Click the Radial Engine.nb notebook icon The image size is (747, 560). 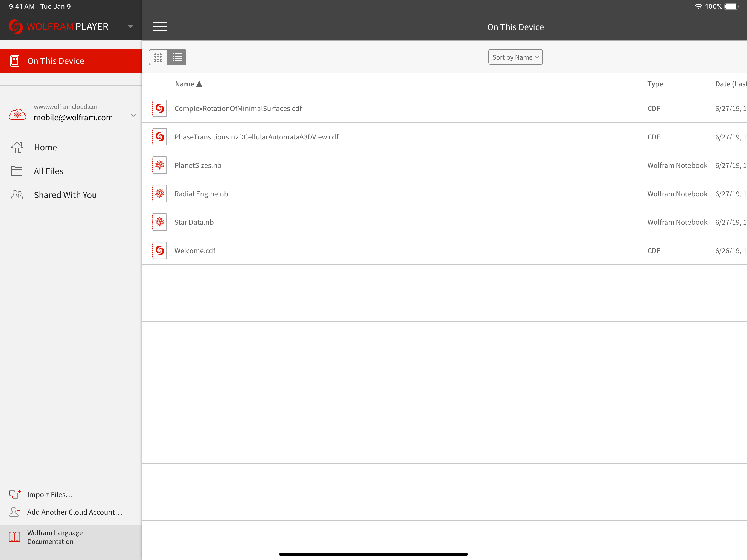coord(159,193)
